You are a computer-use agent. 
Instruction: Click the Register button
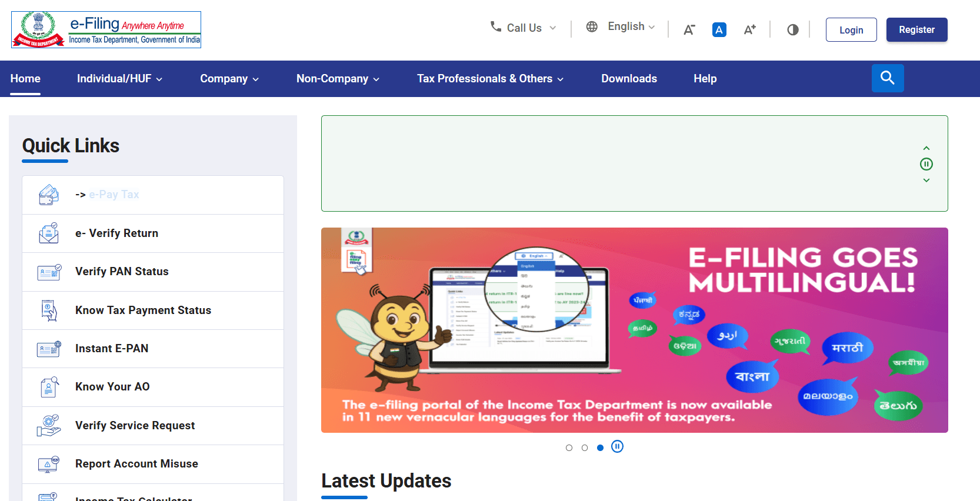(x=916, y=30)
